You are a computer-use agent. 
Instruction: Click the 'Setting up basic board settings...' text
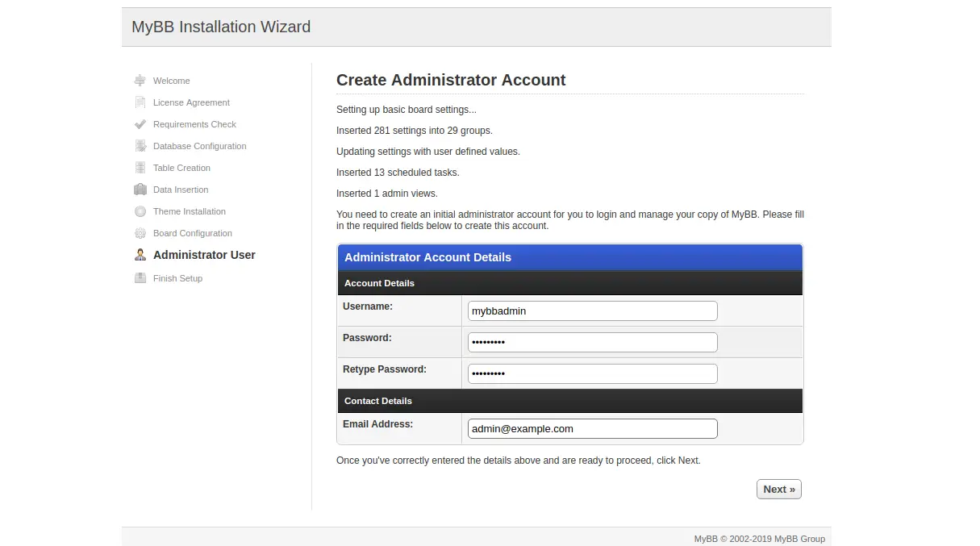(x=407, y=110)
